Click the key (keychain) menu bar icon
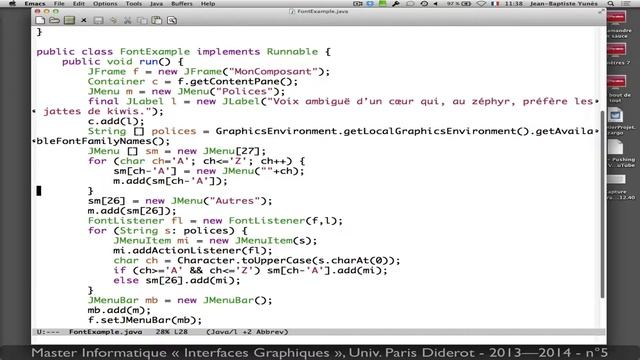The image size is (640, 360). coord(396,4)
